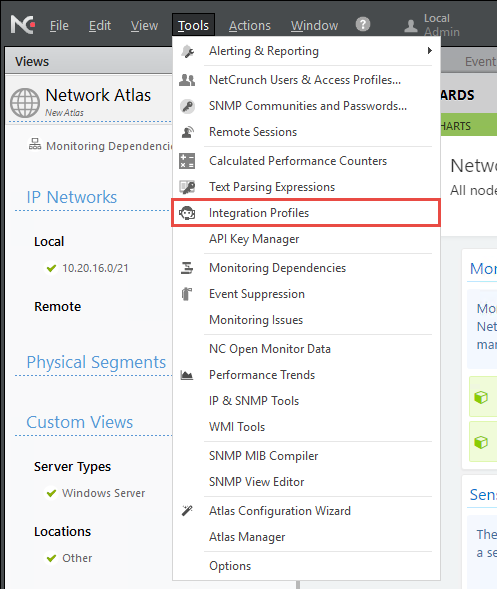Click the NetCrunch Users people icon
The height and width of the screenshot is (589, 497).
(x=187, y=80)
